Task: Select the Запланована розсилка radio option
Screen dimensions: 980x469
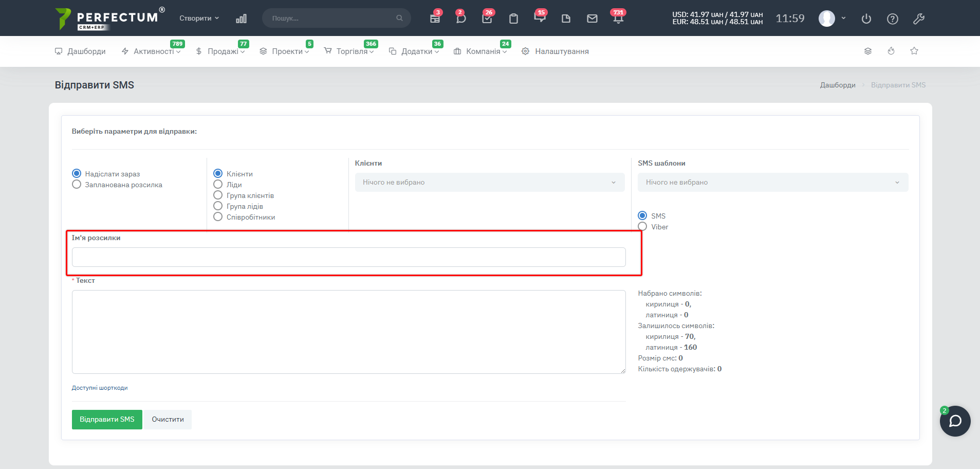Action: coord(77,185)
